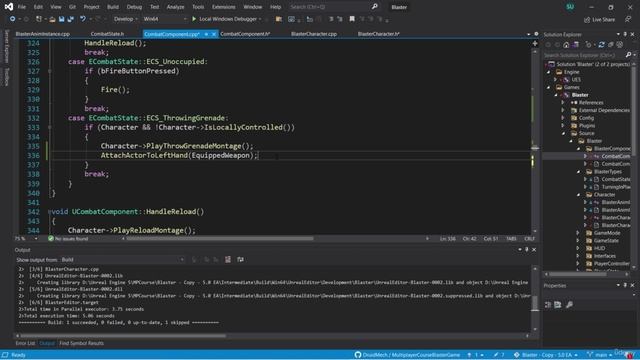The image size is (640, 360).
Task: Toggle word wrap in Output pane
Action: click(x=240, y=260)
